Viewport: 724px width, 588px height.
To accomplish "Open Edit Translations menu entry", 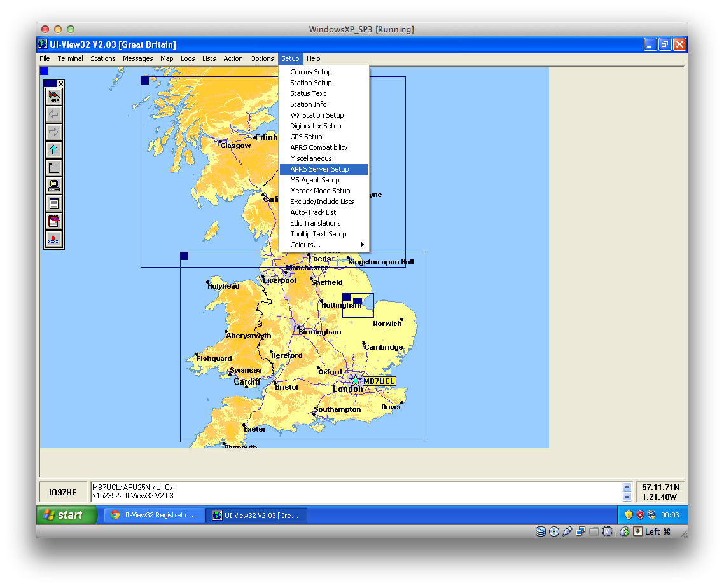I will click(x=324, y=223).
